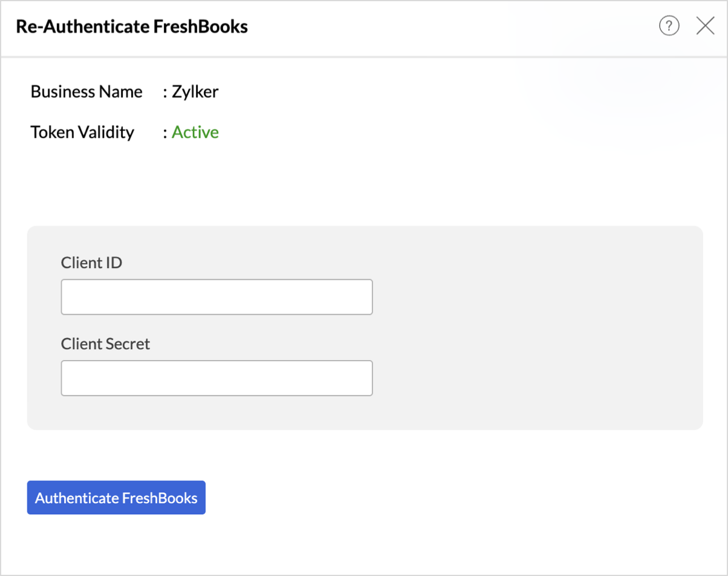Click the Client ID field label

tap(91, 263)
